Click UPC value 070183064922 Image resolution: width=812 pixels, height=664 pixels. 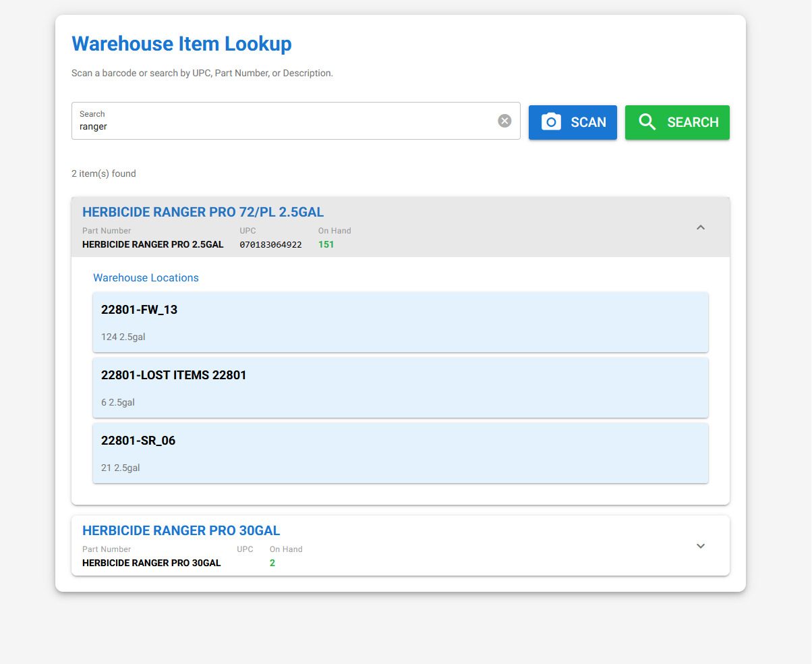[x=270, y=244]
